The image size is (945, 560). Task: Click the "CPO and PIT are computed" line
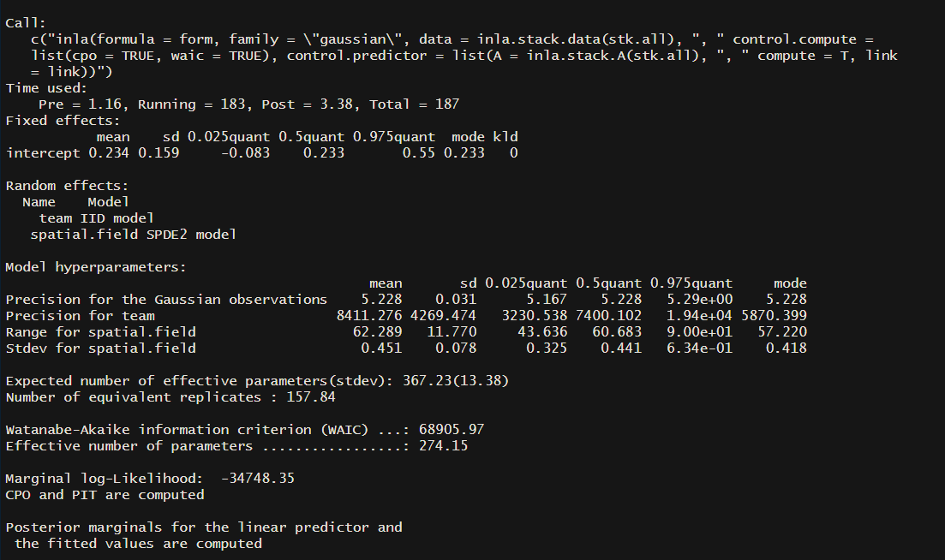click(x=105, y=494)
